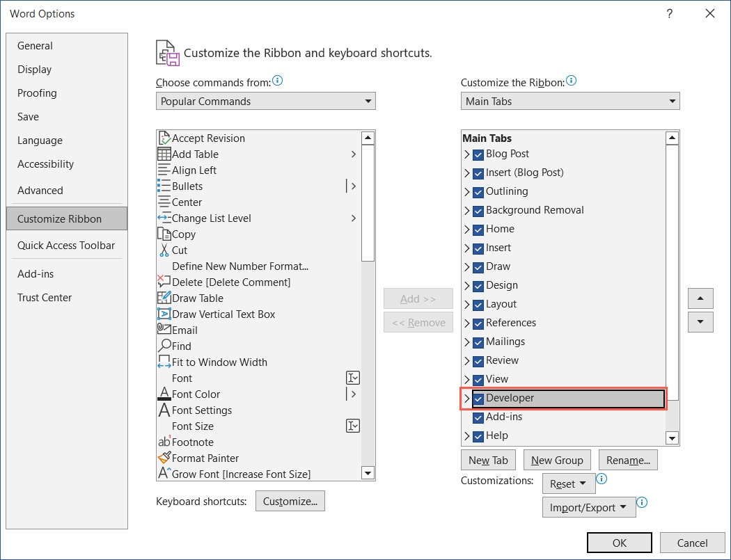Uncheck the Add-ins checkbox
731x560 pixels.
478,417
